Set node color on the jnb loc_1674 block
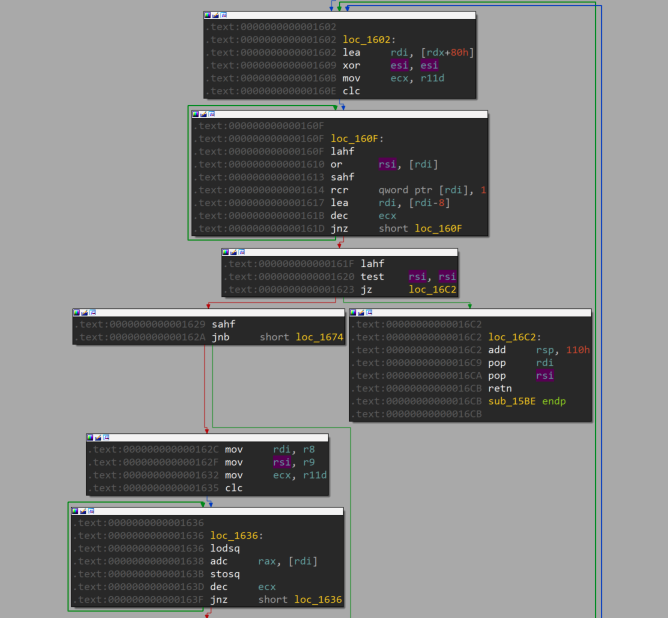 (x=76, y=313)
